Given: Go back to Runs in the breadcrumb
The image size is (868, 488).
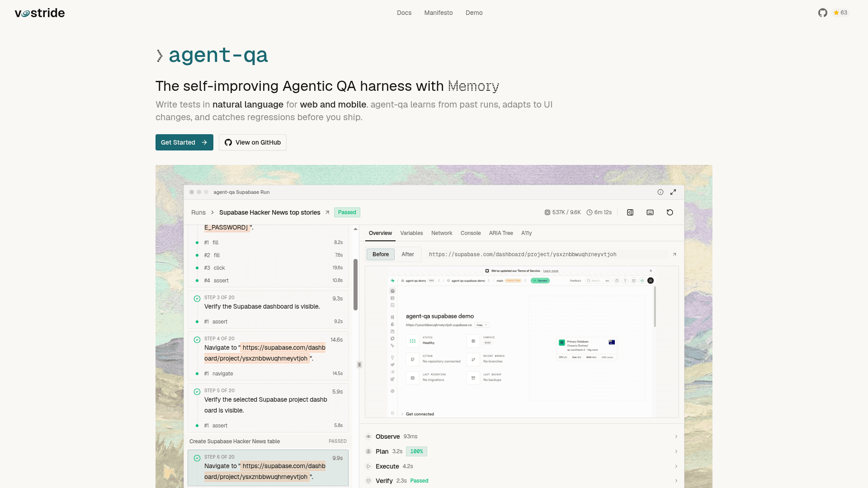Looking at the screenshot, I should 198,212.
